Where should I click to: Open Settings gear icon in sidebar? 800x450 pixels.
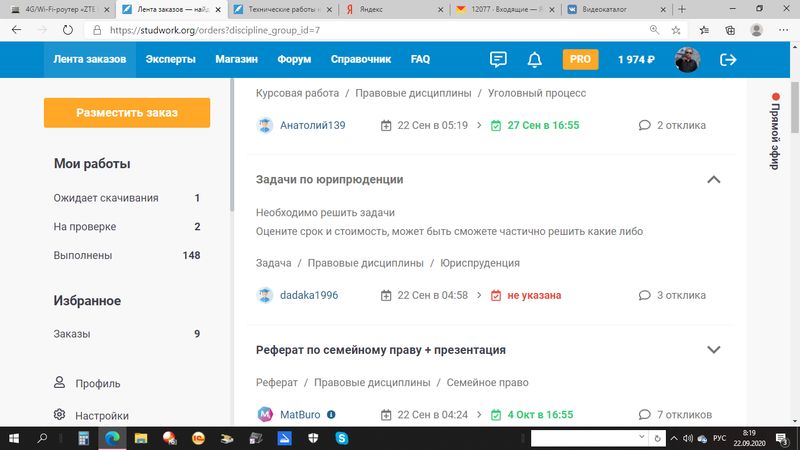click(x=60, y=415)
